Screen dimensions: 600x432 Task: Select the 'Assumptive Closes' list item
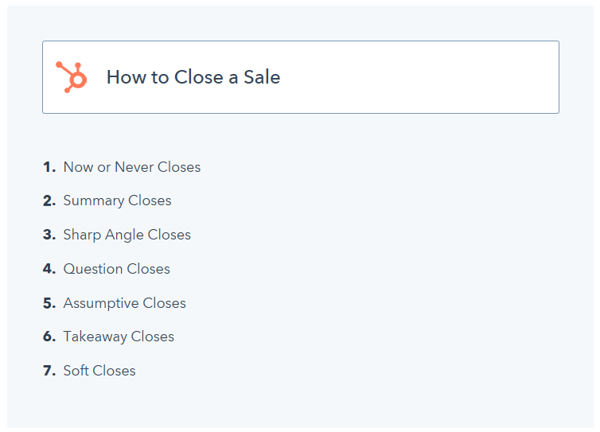(125, 303)
